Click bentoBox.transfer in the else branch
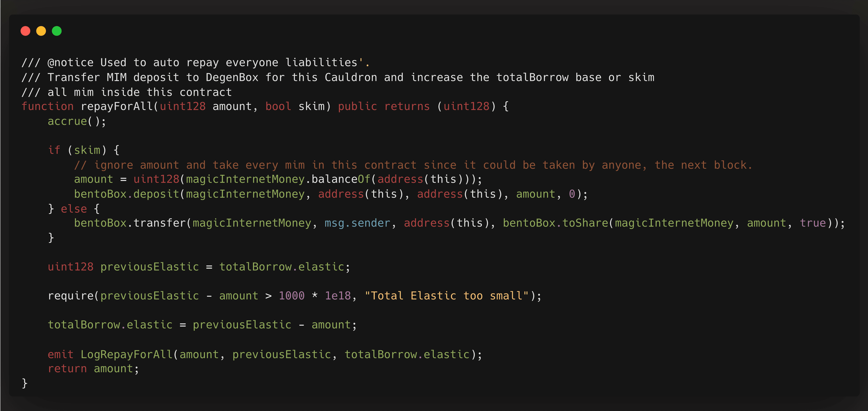This screenshot has width=868, height=411. click(130, 223)
